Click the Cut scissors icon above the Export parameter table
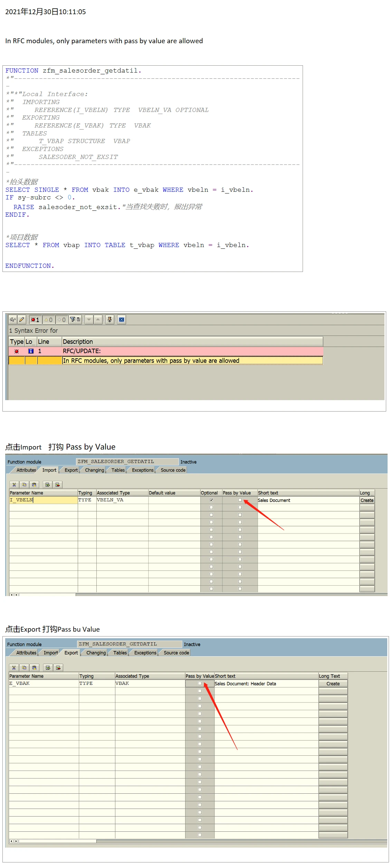Image resolution: width=390 pixels, height=868 pixels. [14, 668]
